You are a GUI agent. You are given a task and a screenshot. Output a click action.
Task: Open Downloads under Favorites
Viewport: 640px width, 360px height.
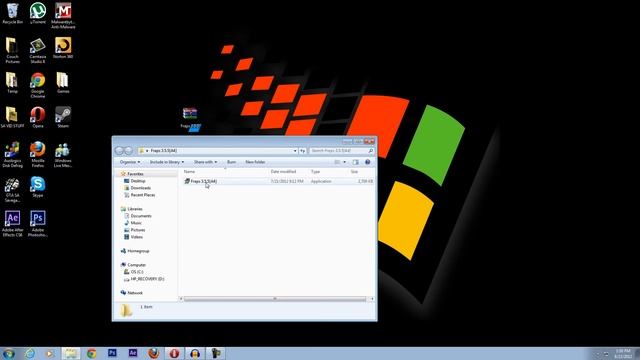click(141, 188)
